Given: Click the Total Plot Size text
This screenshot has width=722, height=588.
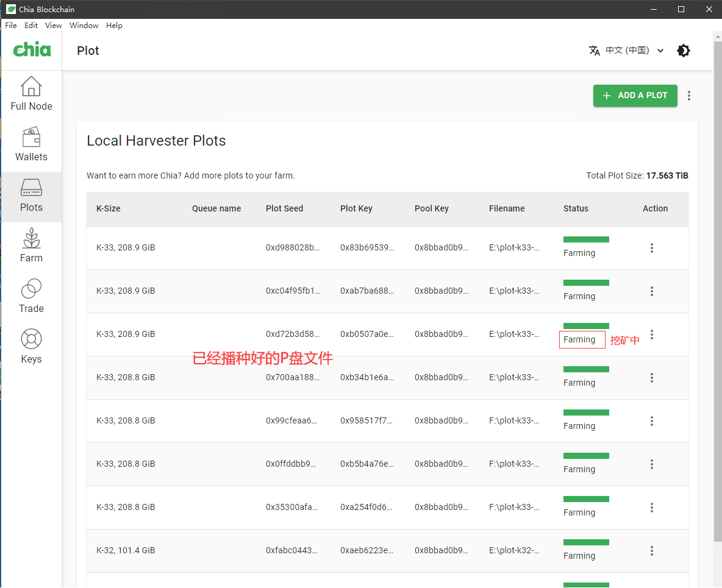Looking at the screenshot, I should click(637, 175).
